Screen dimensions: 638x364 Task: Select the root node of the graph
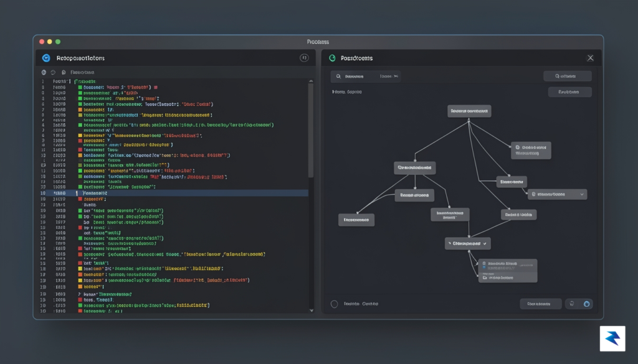[469, 111]
